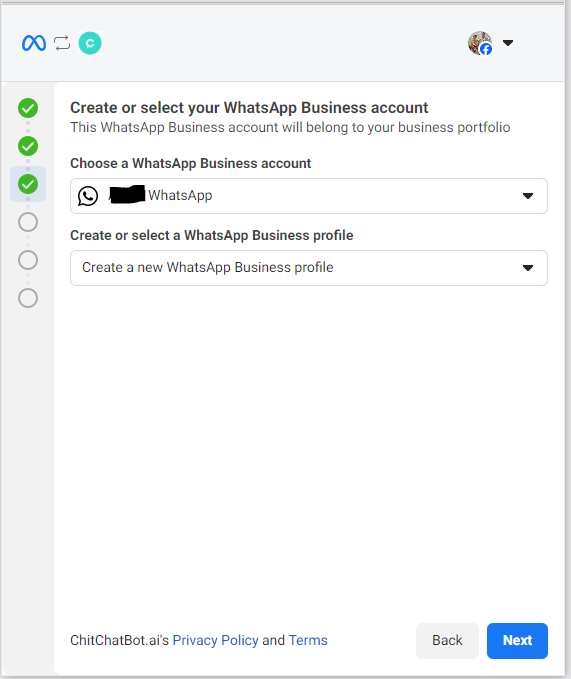Screen dimensions: 571x679
Task: Click label 'Create or select a WhatsApp Business profile'
Action: click(x=212, y=235)
